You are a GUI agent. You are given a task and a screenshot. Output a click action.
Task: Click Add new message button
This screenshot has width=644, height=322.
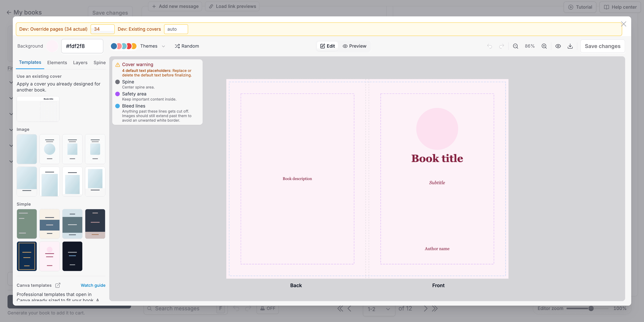point(175,6)
